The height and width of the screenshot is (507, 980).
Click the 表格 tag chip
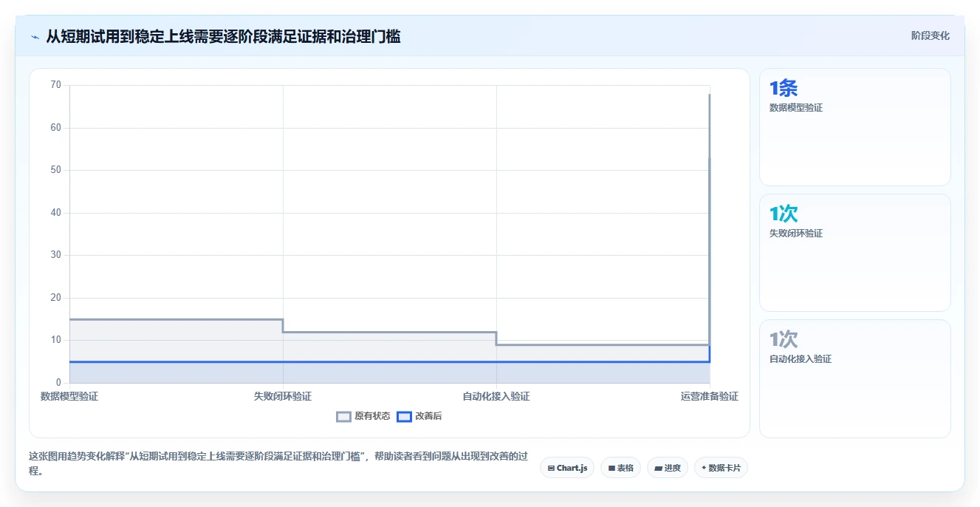coord(620,468)
